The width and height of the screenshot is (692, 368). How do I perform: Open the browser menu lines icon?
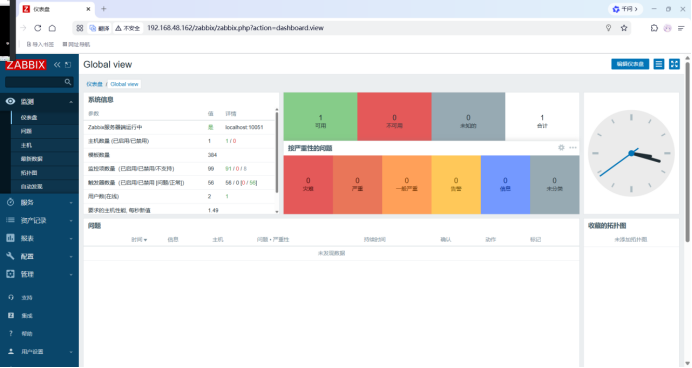681,28
